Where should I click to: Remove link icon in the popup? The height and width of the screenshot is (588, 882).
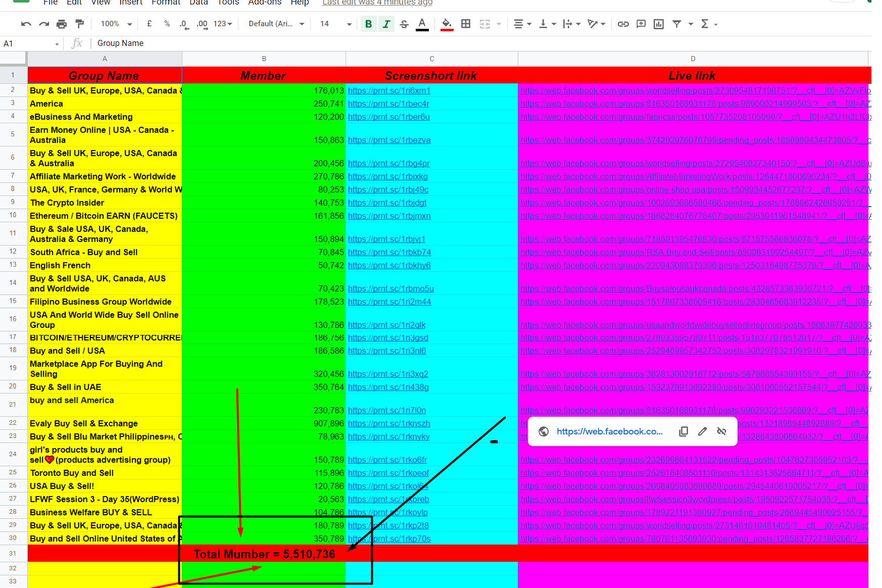(721, 431)
